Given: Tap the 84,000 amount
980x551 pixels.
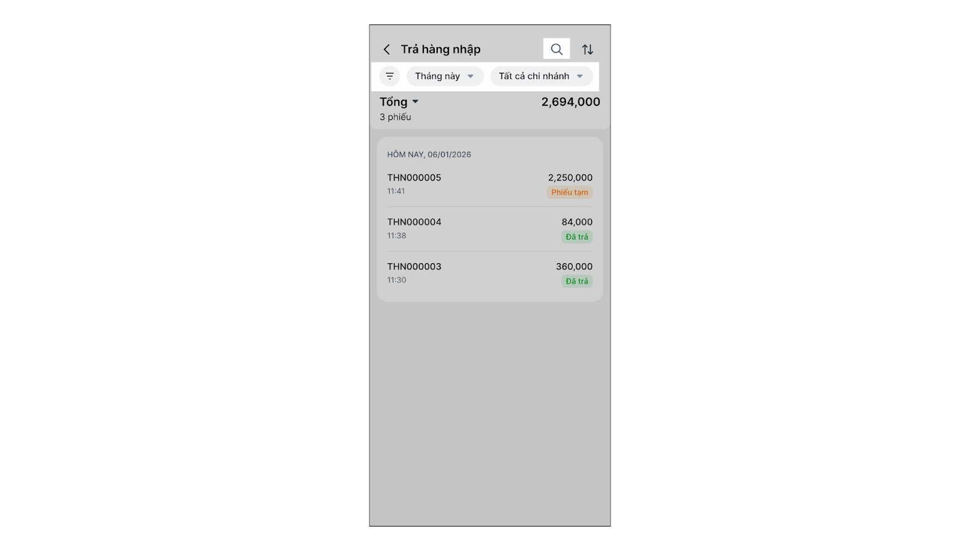Looking at the screenshot, I should tap(576, 222).
